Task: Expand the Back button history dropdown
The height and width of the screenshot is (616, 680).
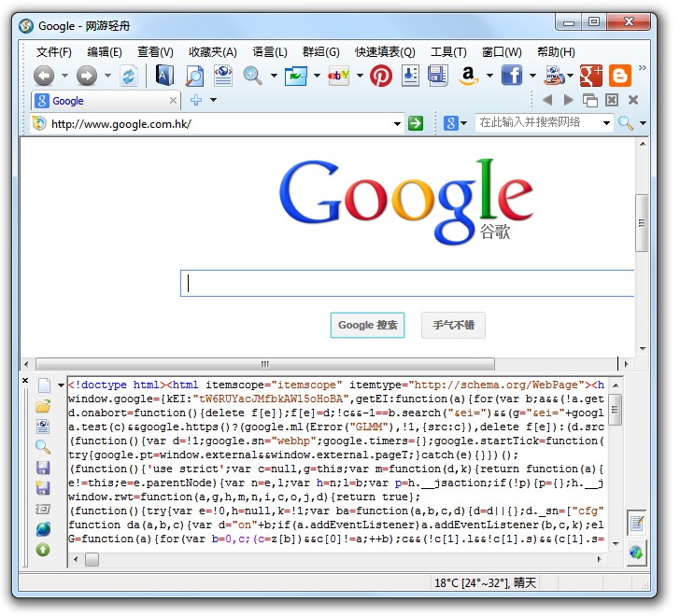Action: [64, 76]
